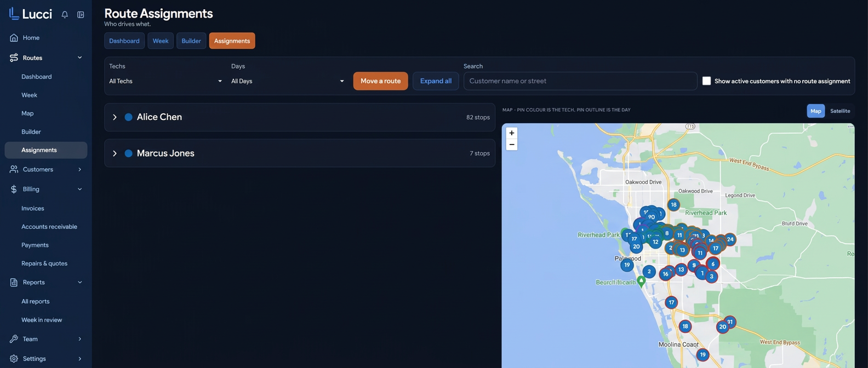Image resolution: width=868 pixels, height=368 pixels.
Task: Click the 7 stops count
Action: [479, 153]
